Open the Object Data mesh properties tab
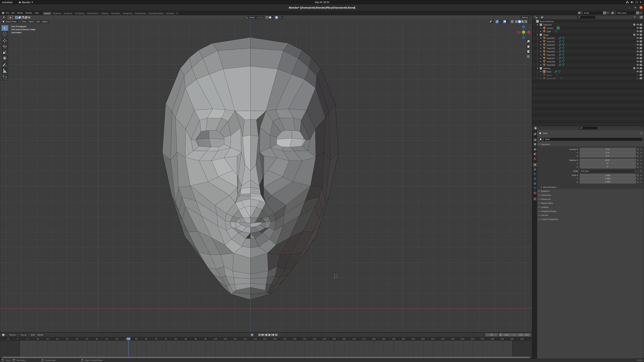The image size is (644, 362). (535, 188)
